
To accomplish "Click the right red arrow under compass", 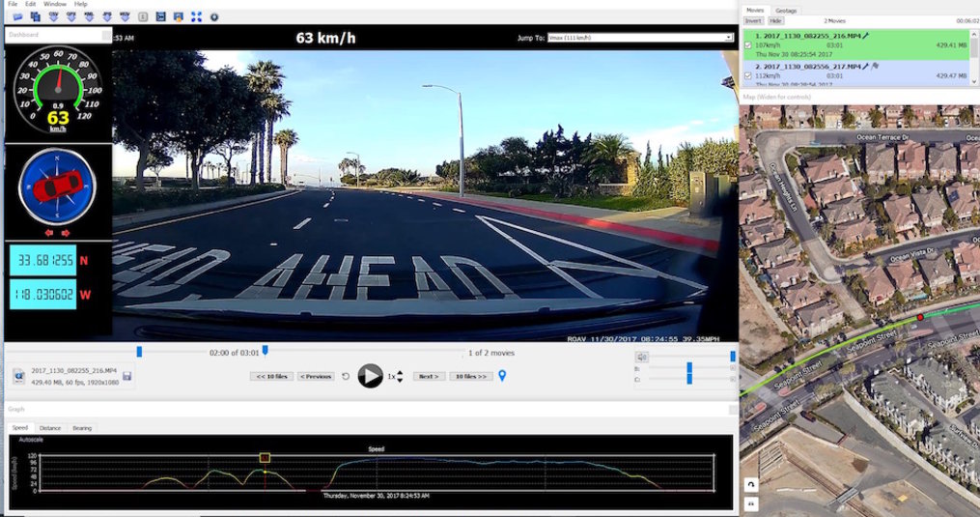I will (65, 233).
